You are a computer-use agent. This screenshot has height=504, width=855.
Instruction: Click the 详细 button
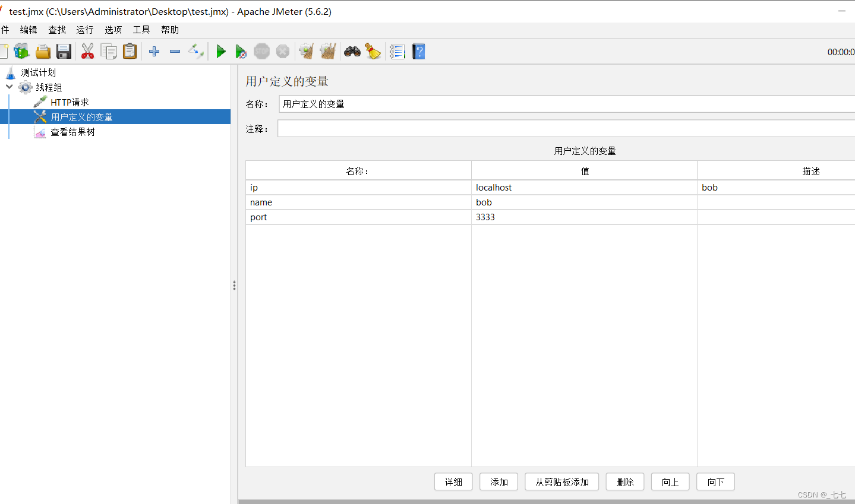click(x=453, y=482)
